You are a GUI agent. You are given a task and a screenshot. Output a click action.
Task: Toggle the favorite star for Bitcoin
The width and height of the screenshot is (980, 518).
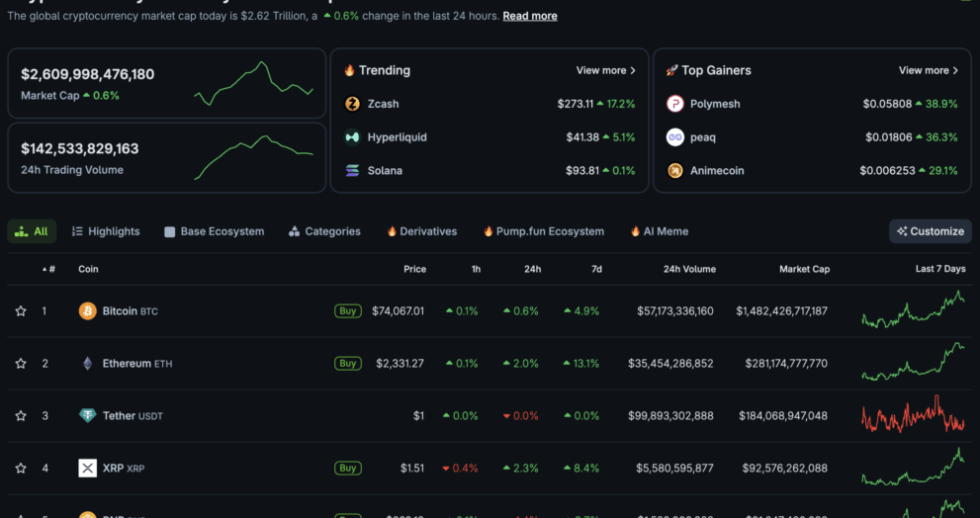(x=21, y=311)
